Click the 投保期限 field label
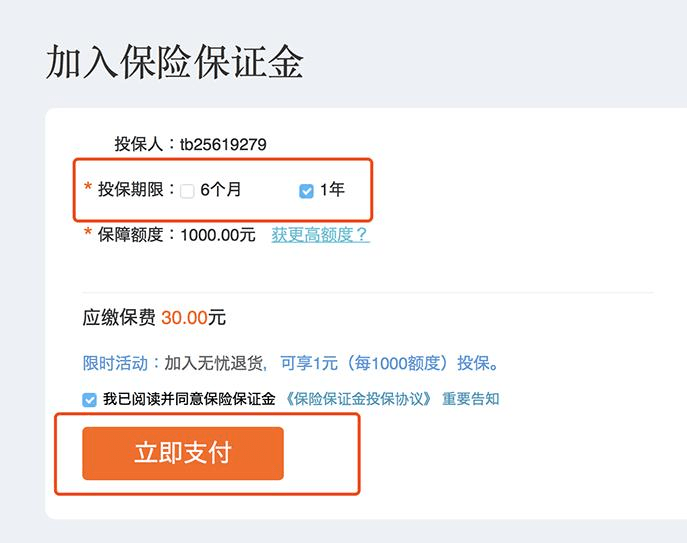Viewport: 687px width, 543px height. [133, 189]
